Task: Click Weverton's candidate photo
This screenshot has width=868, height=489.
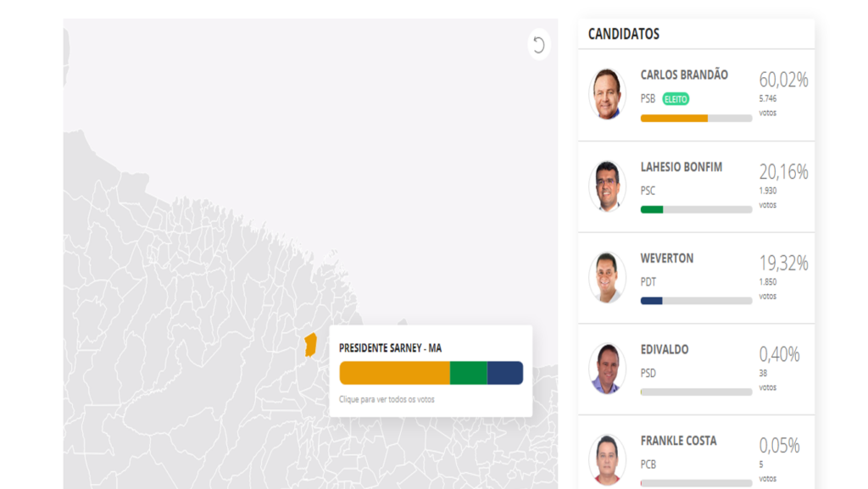Action: pyautogui.click(x=607, y=277)
